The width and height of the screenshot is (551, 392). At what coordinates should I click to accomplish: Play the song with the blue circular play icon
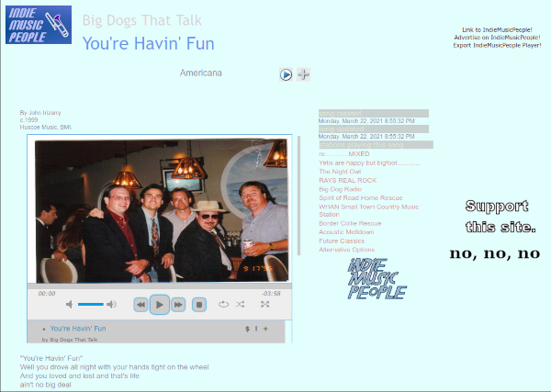click(286, 74)
